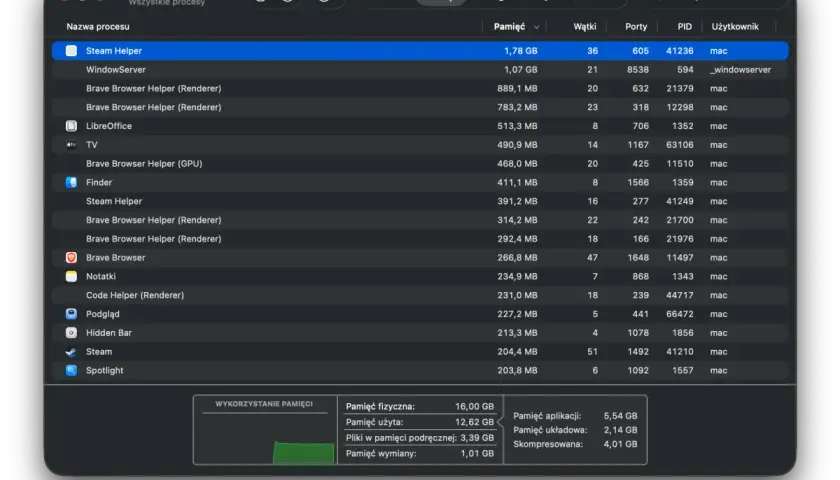Click the Podgląd app icon
This screenshot has height=480, width=840.
(x=71, y=314)
